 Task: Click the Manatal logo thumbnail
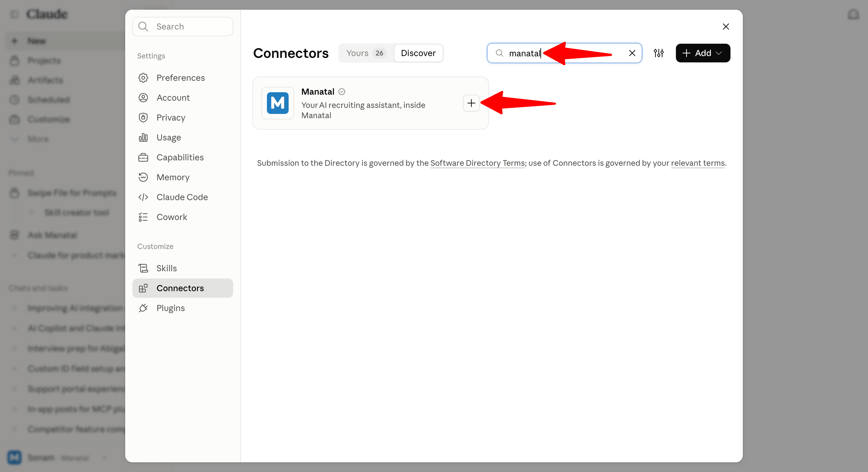278,103
